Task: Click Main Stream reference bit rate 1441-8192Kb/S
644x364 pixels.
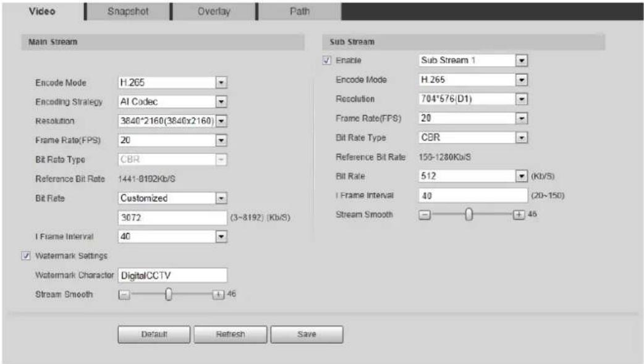Action: coord(146,179)
